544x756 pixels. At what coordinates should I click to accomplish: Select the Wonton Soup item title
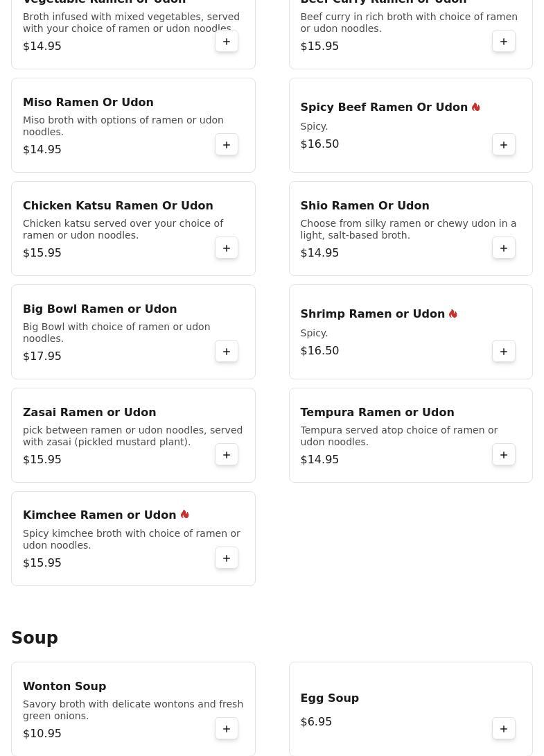(x=64, y=686)
